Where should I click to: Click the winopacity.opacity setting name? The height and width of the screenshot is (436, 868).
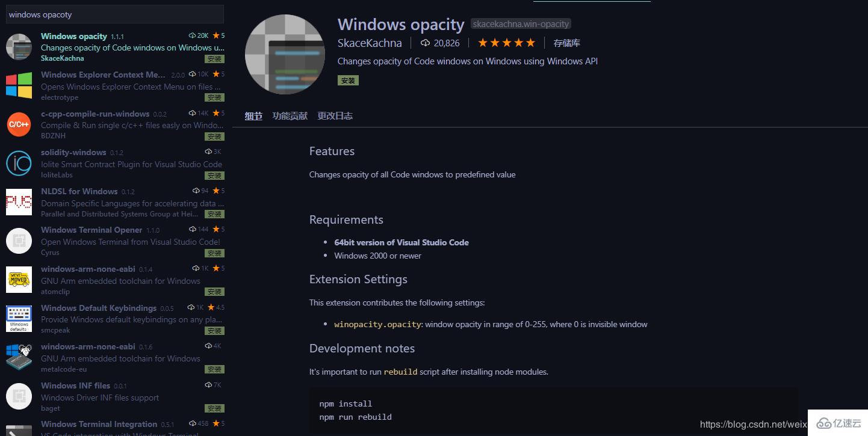pyautogui.click(x=377, y=324)
